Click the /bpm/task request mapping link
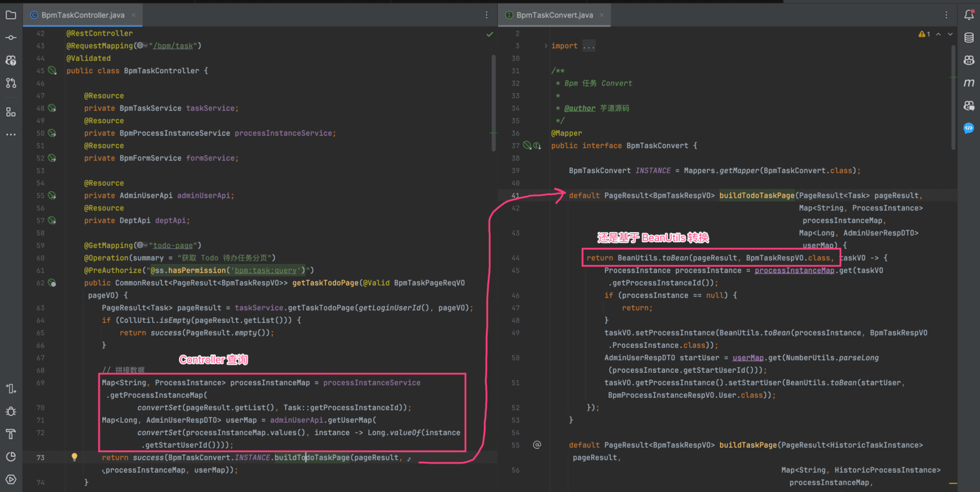Screen dimensions: 980x492 pos(173,46)
